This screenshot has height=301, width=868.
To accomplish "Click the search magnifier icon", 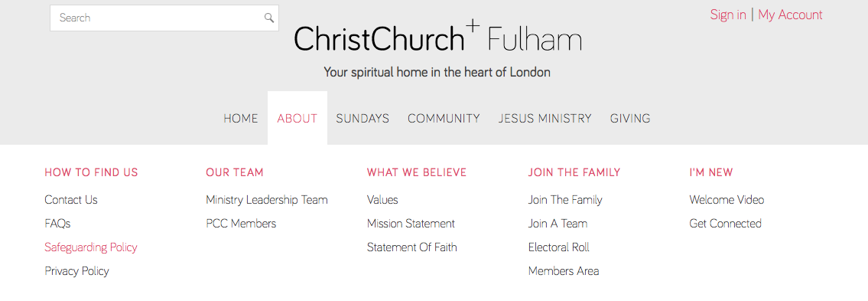I will [269, 18].
